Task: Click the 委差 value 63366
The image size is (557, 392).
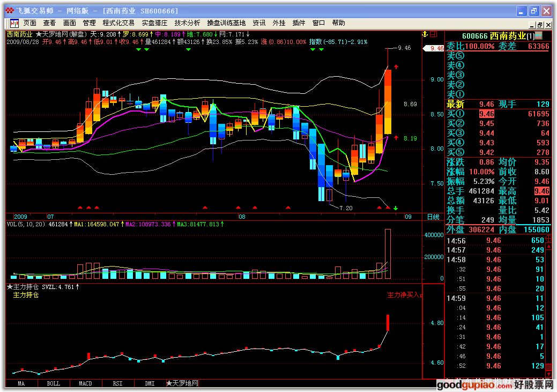Action: pos(539,46)
